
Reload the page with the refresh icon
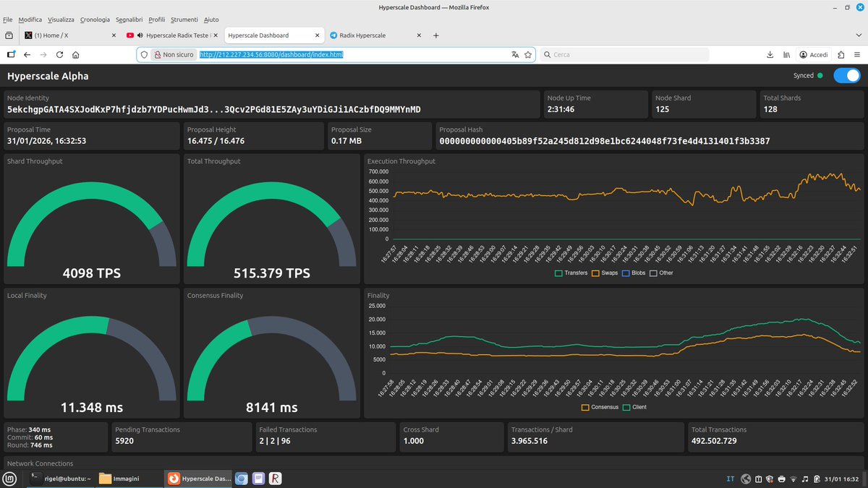coord(59,54)
